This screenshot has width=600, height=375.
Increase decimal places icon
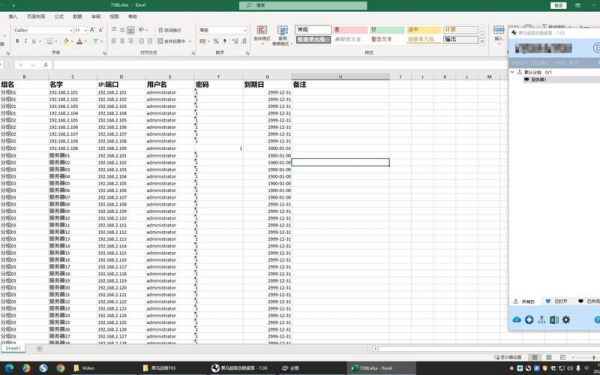[235, 41]
